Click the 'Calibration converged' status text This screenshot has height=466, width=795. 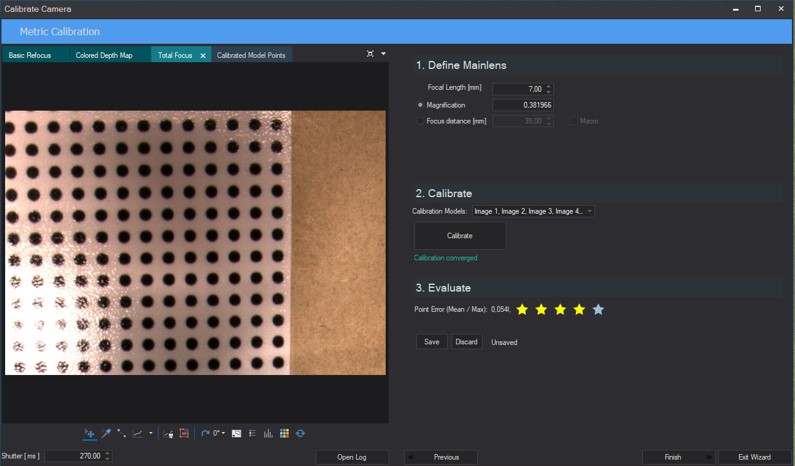(x=445, y=258)
